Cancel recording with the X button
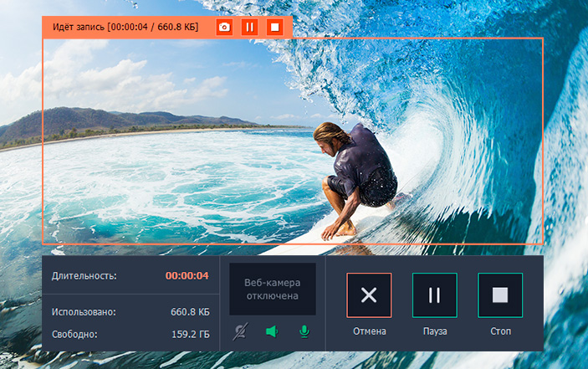Viewport: 588px width, 369px height. [369, 295]
